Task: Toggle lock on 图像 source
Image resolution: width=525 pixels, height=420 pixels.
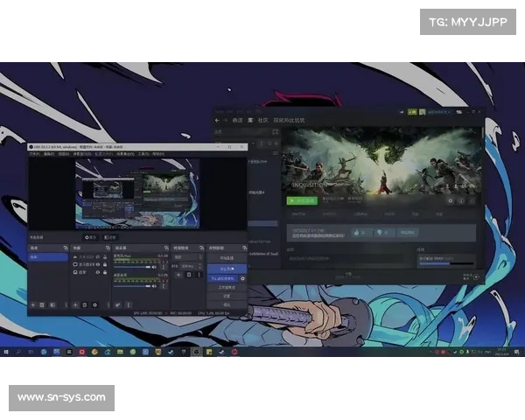Action: click(105, 272)
